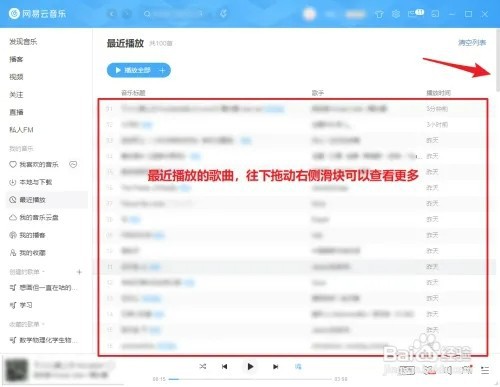Switch to the 直播 page
The width and height of the screenshot is (500, 387).
[16, 112]
